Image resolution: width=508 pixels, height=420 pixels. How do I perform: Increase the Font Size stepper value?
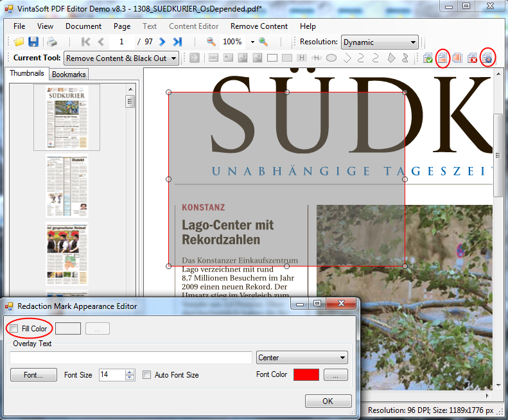pyautogui.click(x=130, y=372)
